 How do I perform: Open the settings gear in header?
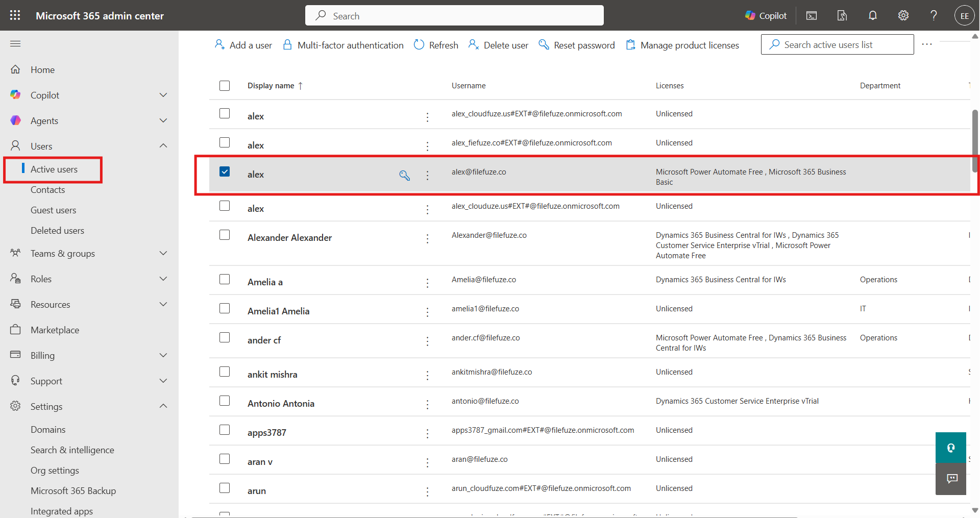tap(903, 16)
